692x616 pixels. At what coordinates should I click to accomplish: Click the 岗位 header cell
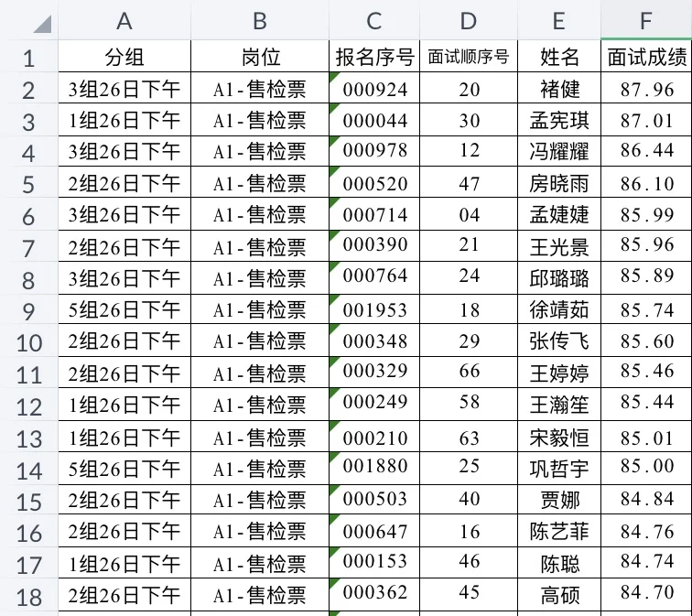[x=260, y=57]
